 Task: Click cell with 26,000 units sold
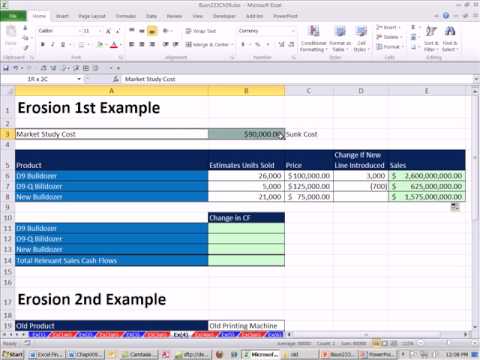pyautogui.click(x=246, y=176)
